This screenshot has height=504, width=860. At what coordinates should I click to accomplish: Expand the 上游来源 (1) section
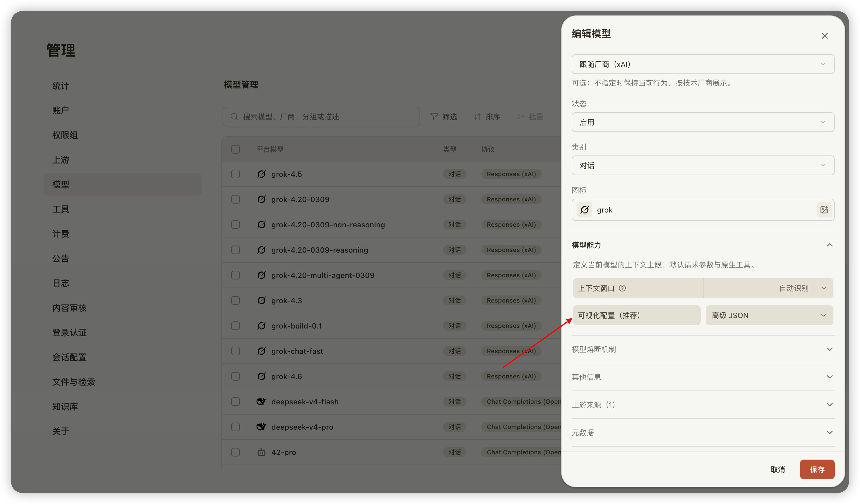click(x=703, y=405)
